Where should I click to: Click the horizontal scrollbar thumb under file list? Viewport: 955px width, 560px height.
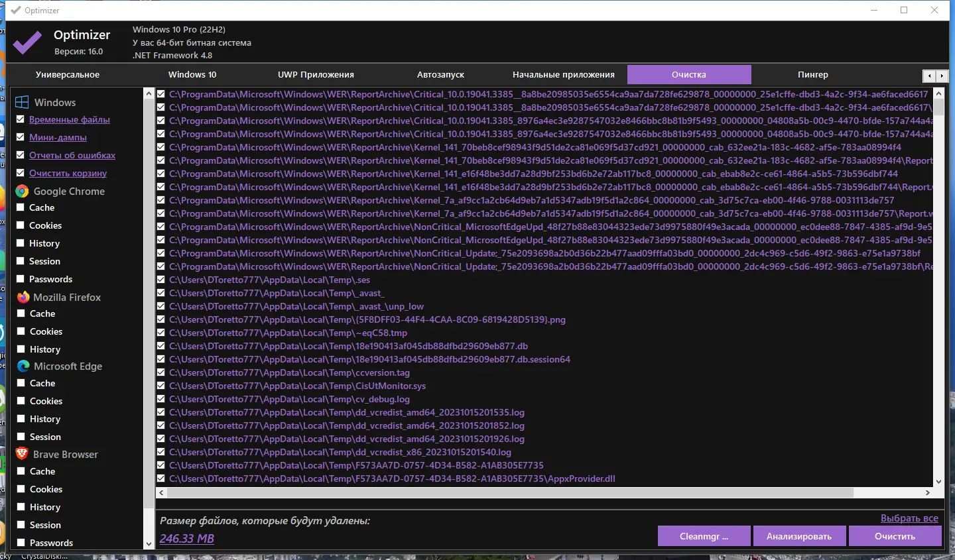(x=510, y=492)
